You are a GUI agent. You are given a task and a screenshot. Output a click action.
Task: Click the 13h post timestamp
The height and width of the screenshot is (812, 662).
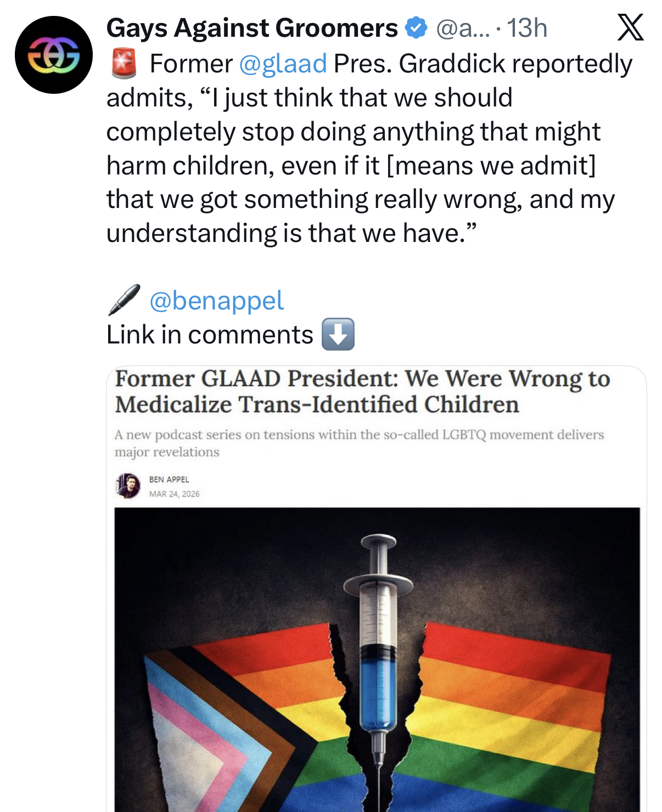[x=527, y=28]
